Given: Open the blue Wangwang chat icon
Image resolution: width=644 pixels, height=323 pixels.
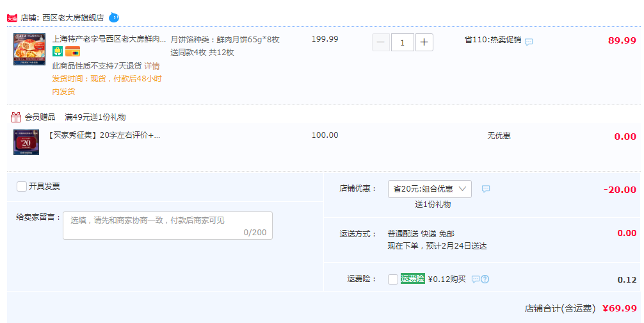Looking at the screenshot, I should pyautogui.click(x=114, y=18).
